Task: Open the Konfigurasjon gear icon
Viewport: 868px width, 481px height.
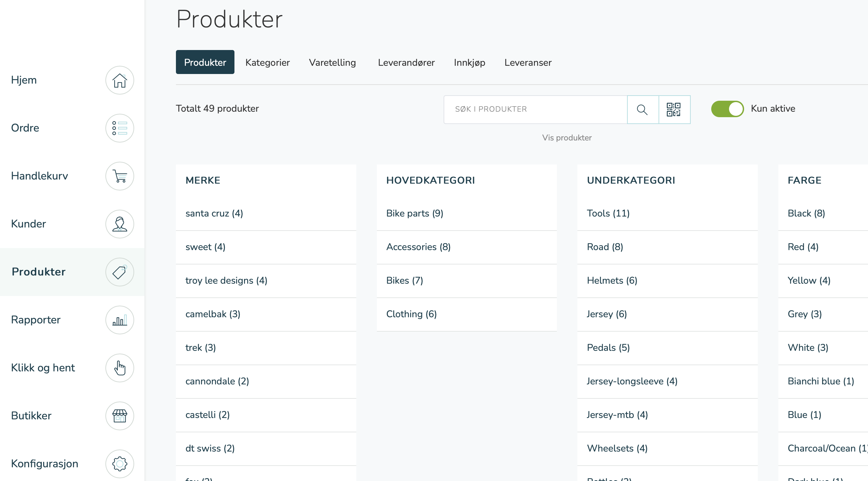Action: pyautogui.click(x=119, y=464)
